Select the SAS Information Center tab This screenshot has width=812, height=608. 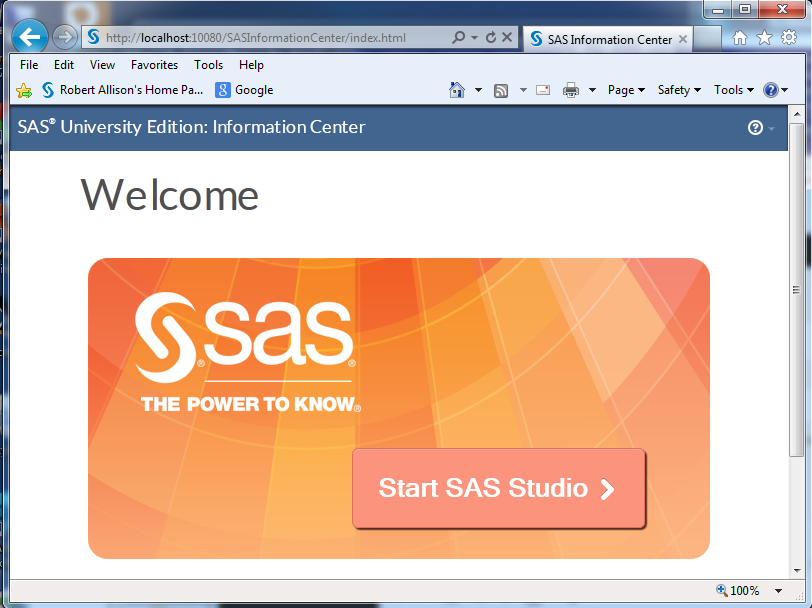coord(608,39)
